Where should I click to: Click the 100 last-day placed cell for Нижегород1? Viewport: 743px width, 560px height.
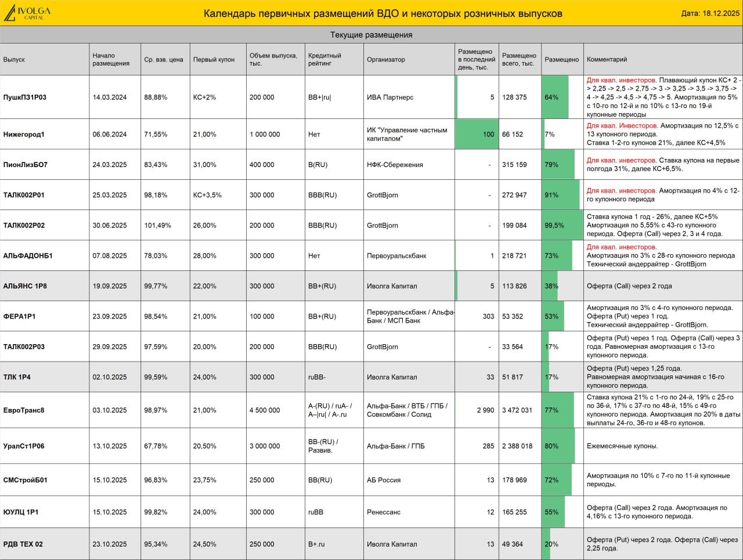476,134
